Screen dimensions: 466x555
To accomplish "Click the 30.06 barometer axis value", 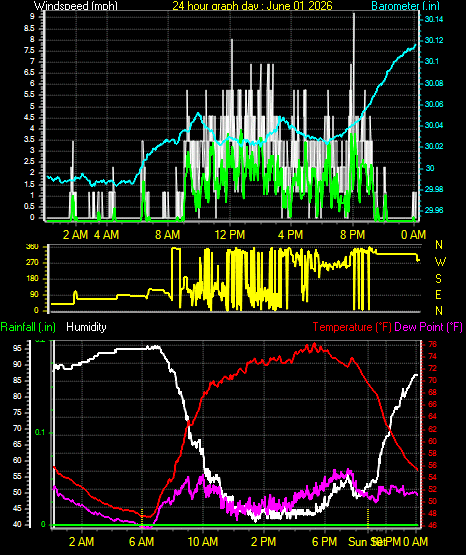I will (434, 104).
